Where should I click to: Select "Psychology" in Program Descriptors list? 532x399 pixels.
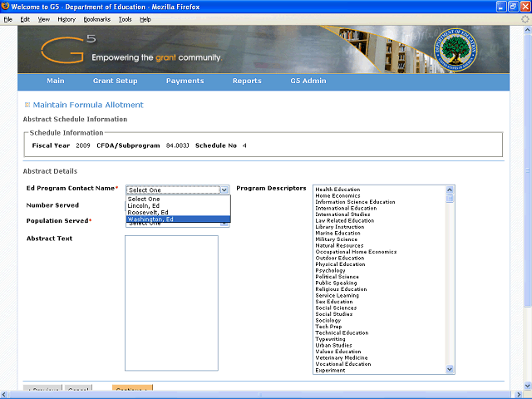point(330,271)
